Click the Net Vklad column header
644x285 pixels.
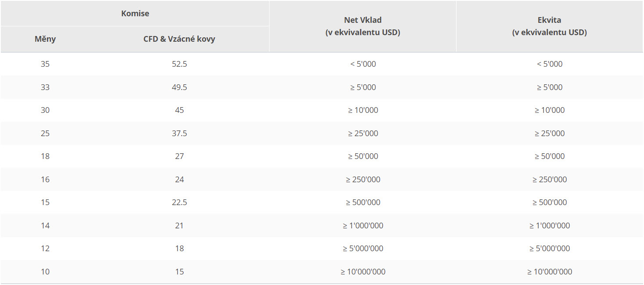[x=363, y=26]
